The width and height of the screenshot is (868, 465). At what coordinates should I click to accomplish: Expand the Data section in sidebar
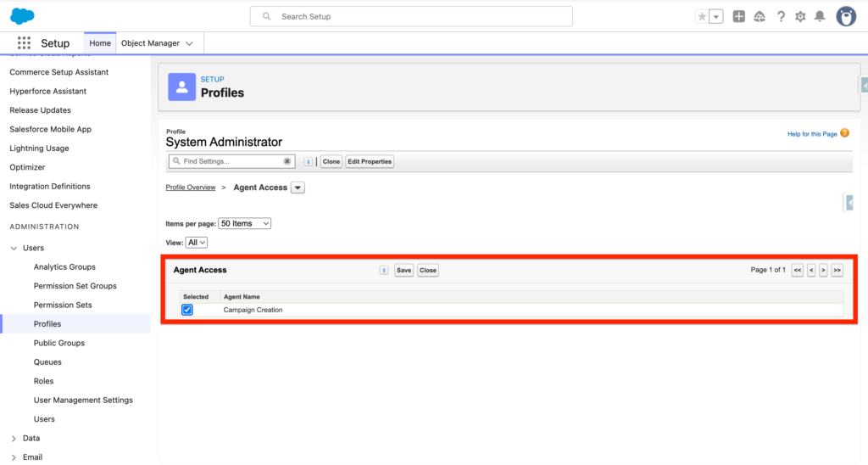14,439
